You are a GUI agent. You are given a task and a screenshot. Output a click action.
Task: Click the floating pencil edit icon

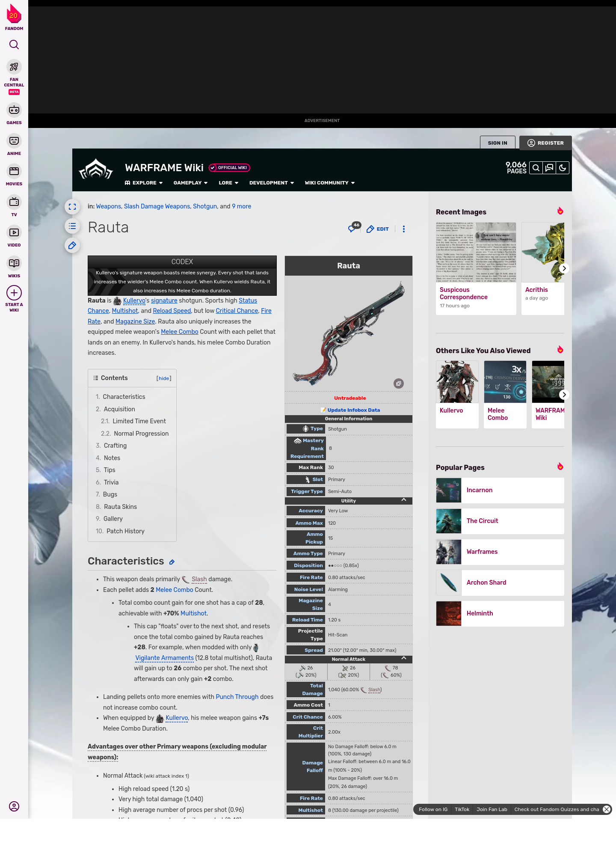click(x=72, y=245)
